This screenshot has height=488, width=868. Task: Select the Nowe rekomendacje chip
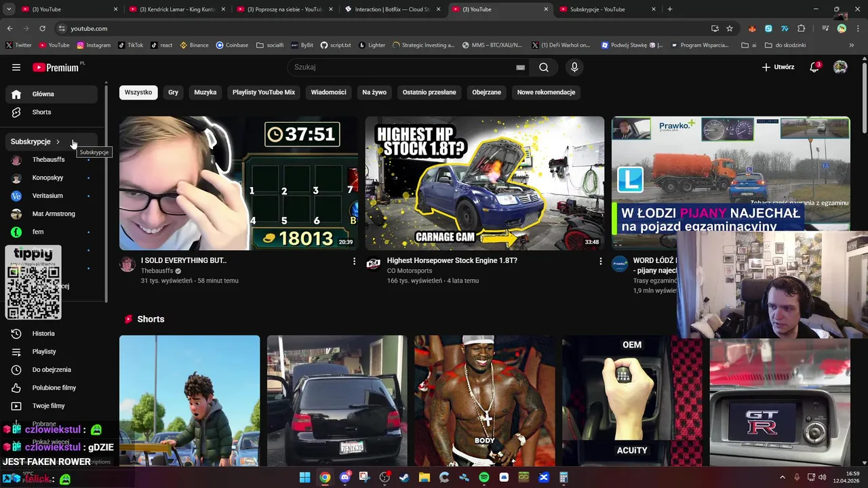click(546, 92)
